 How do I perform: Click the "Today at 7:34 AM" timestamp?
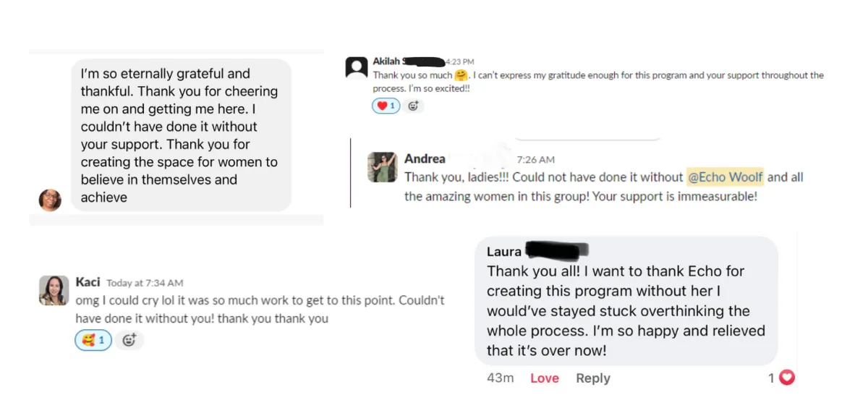tap(145, 283)
